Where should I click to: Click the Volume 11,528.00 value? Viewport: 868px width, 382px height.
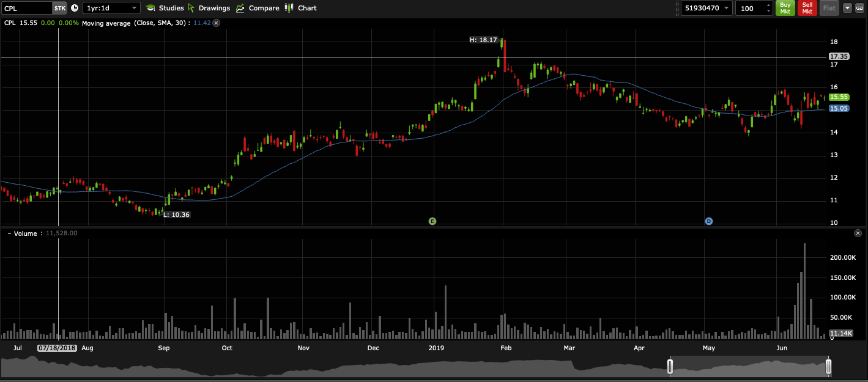62,233
